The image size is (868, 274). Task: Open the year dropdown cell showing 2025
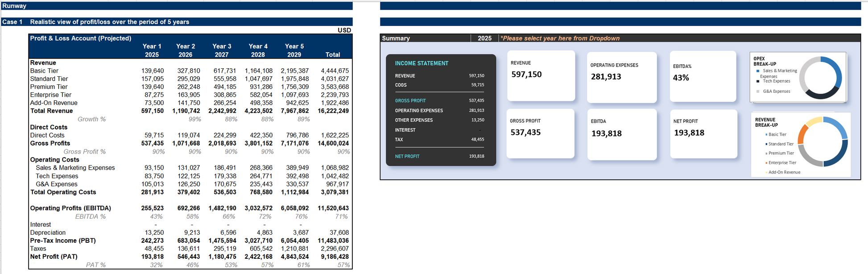tap(484, 38)
